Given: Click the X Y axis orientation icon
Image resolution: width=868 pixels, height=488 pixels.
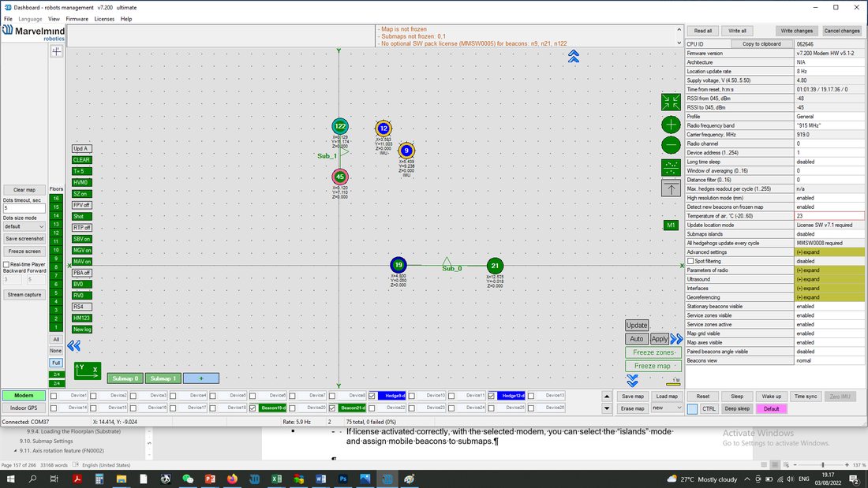Looking at the screenshot, I should (x=88, y=371).
